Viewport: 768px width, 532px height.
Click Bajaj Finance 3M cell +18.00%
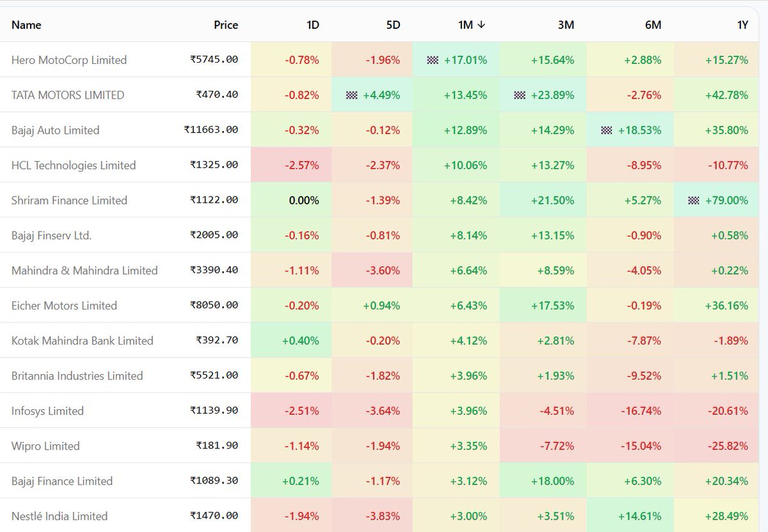point(543,481)
